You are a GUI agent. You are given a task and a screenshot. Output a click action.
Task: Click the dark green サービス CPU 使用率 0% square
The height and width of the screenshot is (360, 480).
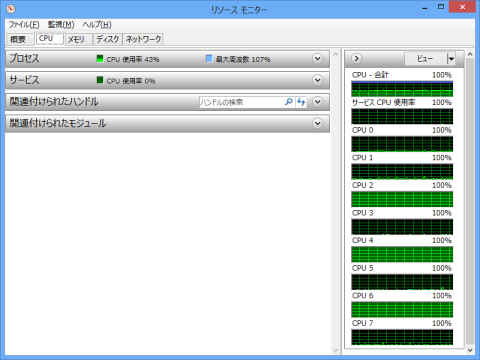coord(100,80)
